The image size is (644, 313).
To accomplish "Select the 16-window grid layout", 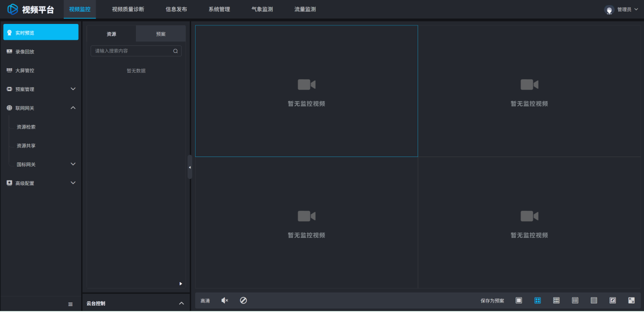I will coord(575,301).
